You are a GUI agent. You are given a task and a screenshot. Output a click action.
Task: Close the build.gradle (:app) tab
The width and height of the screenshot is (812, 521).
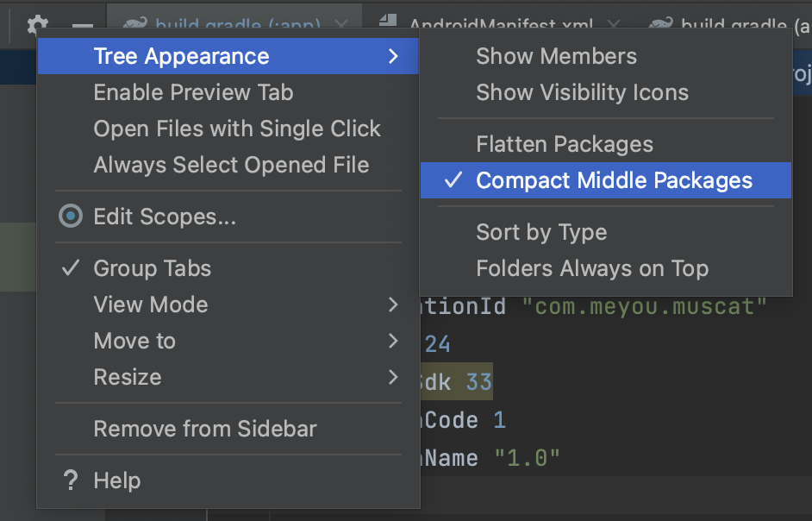tap(341, 25)
